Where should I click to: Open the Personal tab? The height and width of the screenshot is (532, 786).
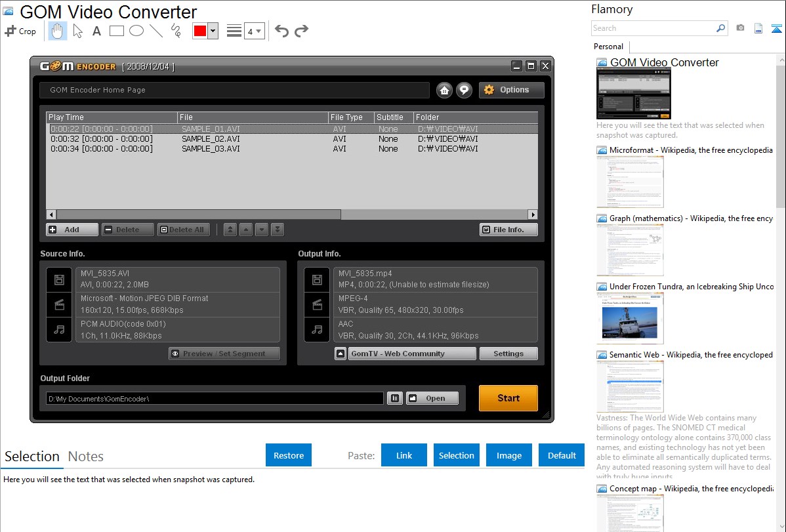tap(608, 47)
